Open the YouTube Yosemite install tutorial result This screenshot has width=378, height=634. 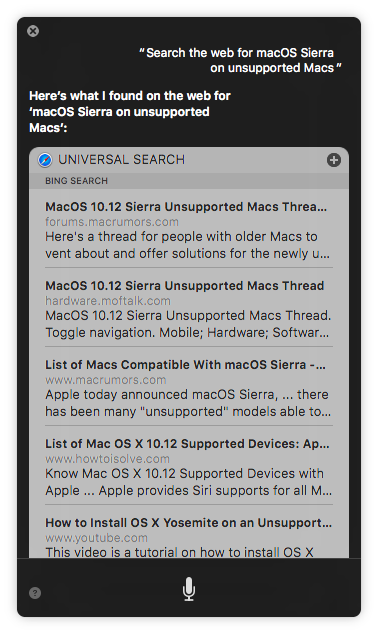(x=189, y=537)
